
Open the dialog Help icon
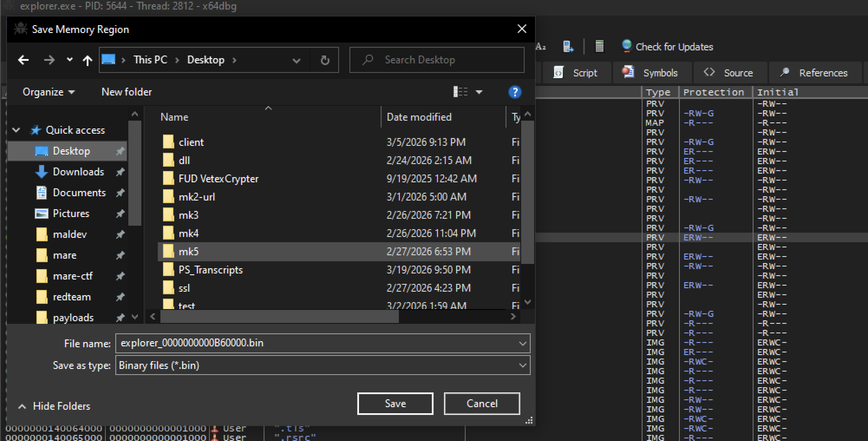click(x=515, y=92)
